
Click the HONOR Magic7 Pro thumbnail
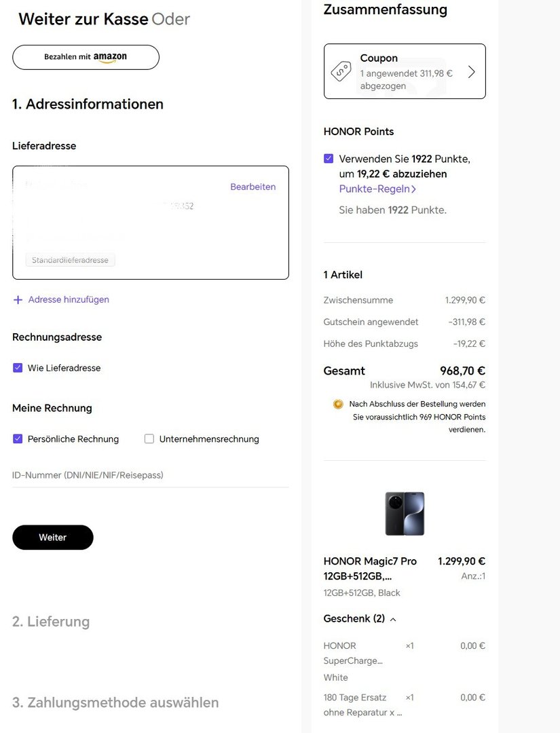tap(405, 514)
